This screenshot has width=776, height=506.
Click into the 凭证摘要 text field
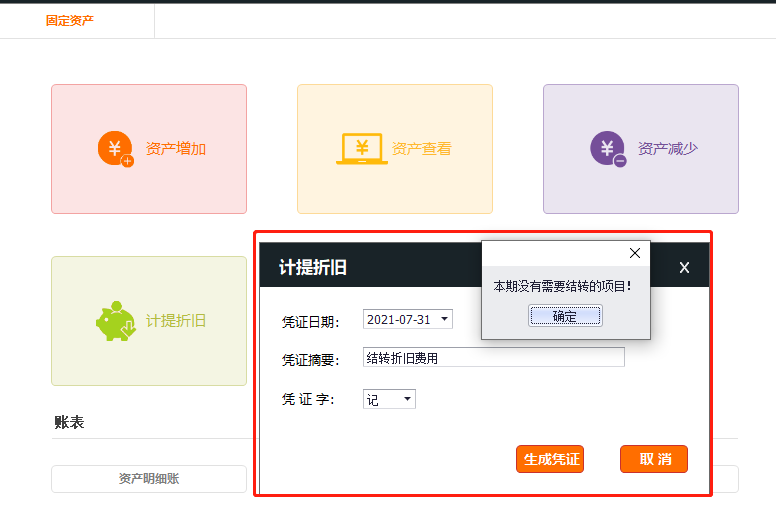pos(493,358)
